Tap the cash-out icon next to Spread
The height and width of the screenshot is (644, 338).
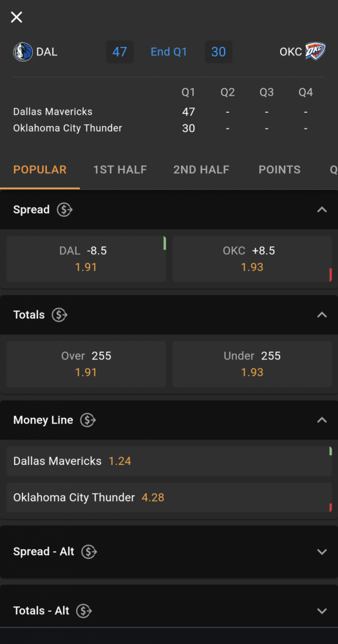tap(64, 210)
